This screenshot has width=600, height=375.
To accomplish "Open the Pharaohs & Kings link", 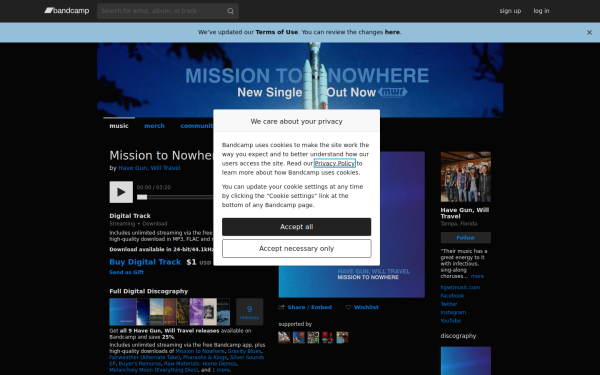I will click(x=205, y=357).
